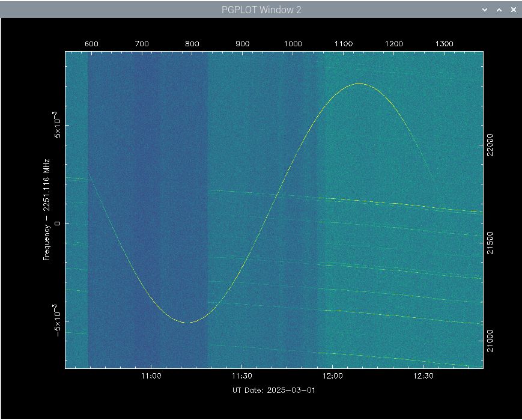
Task: Close the PGPLOT Window 2
Action: click(x=513, y=10)
